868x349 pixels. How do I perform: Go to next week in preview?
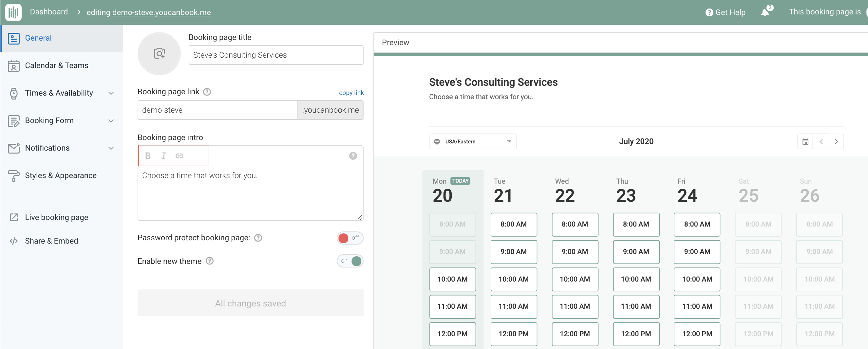[x=836, y=141]
